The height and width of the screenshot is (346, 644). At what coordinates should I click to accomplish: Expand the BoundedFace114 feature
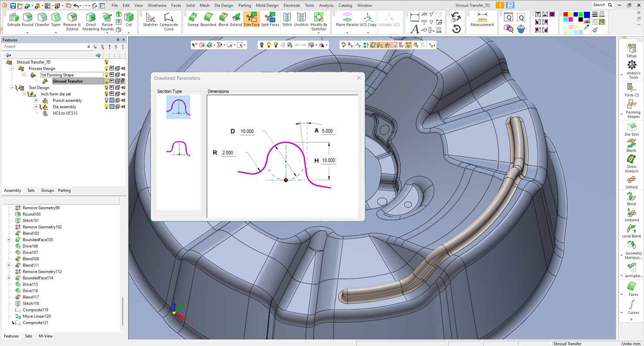pos(9,278)
